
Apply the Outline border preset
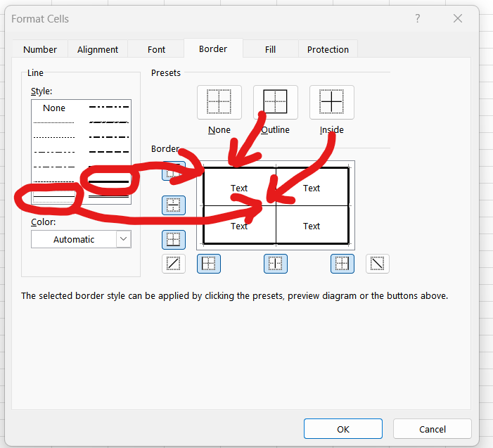(x=276, y=102)
